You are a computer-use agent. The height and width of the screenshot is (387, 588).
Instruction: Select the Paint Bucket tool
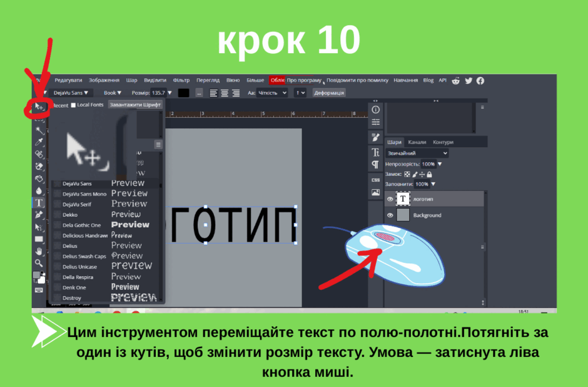(x=39, y=178)
